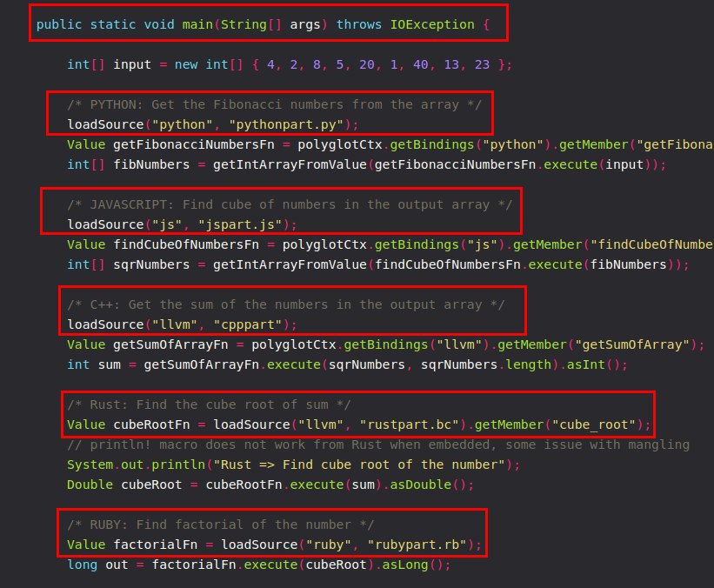Click the System.out.println Rust statement

point(294,465)
